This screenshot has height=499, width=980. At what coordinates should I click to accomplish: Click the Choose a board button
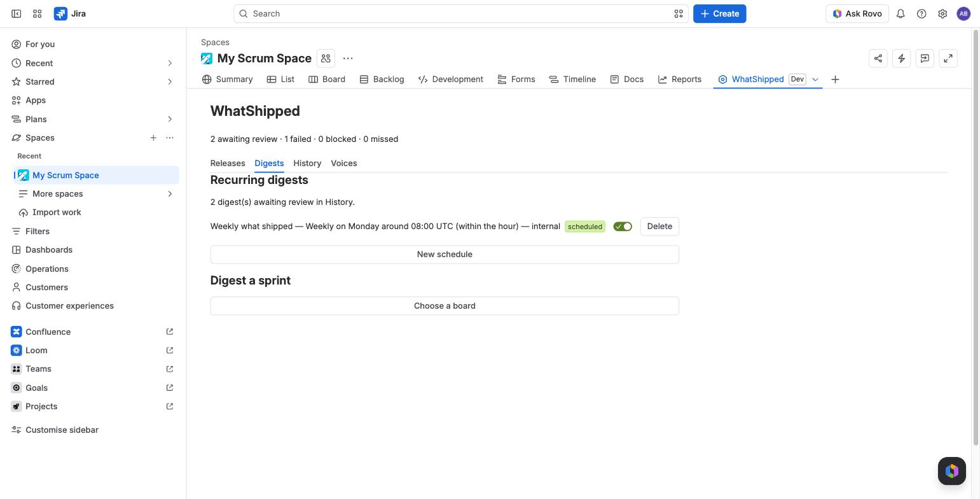(x=445, y=306)
